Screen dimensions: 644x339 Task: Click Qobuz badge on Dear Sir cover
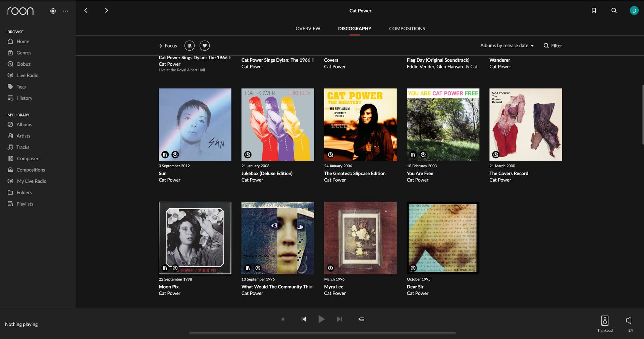(x=413, y=268)
